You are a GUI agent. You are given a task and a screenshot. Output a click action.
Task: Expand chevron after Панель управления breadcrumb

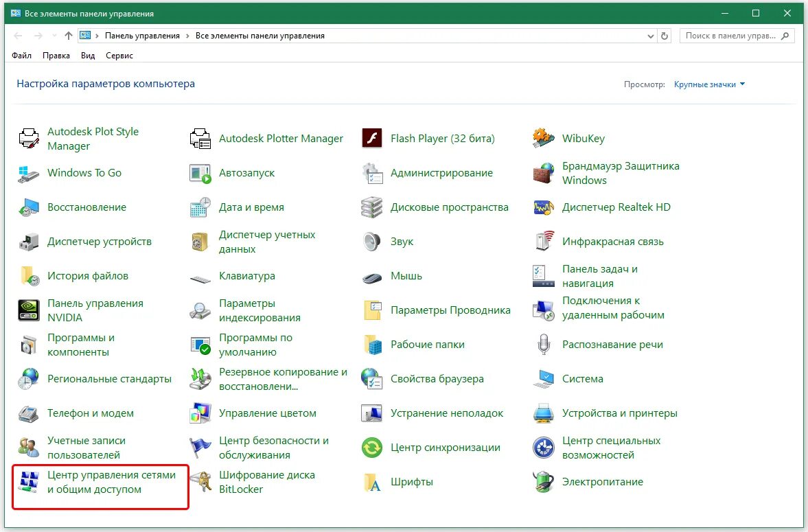coord(187,36)
